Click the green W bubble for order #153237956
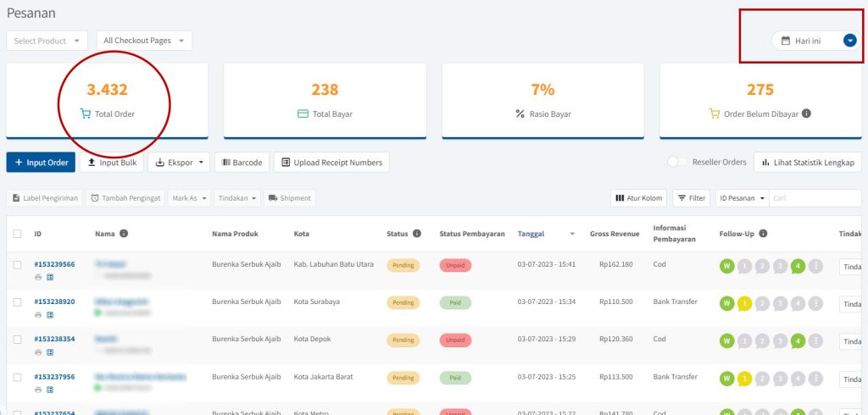 pos(726,379)
